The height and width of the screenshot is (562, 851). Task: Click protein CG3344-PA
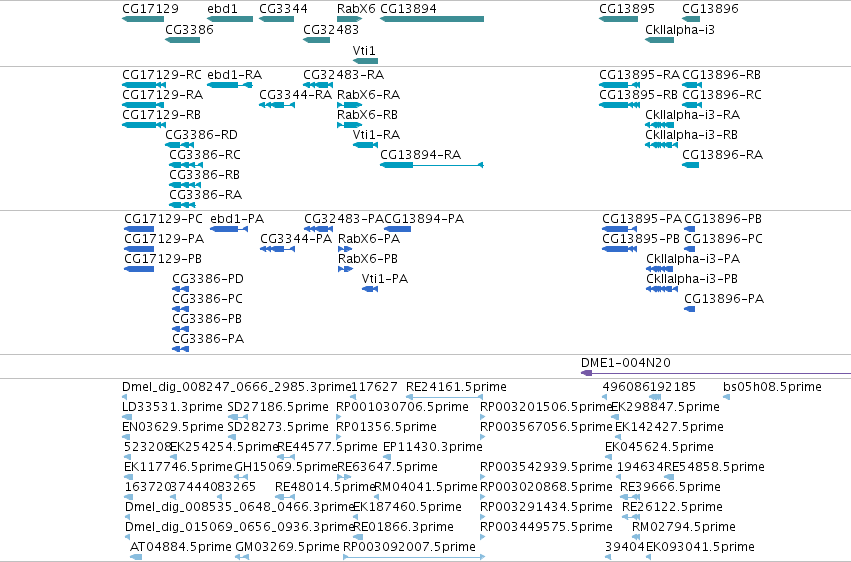point(277,249)
